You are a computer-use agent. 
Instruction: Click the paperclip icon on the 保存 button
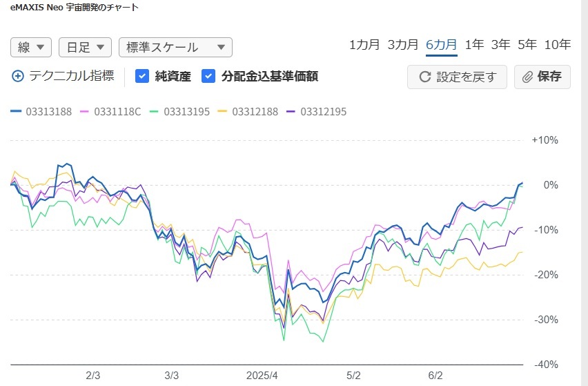(x=528, y=77)
